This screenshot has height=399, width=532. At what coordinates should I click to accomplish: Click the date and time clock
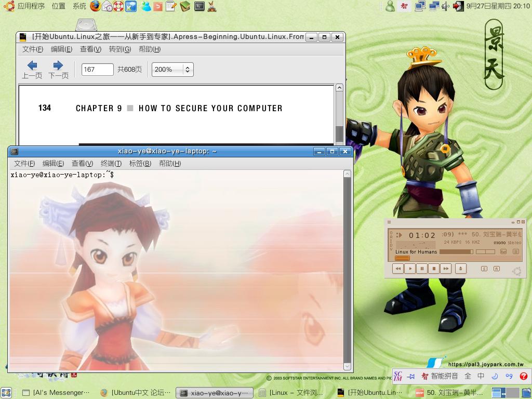pos(498,6)
